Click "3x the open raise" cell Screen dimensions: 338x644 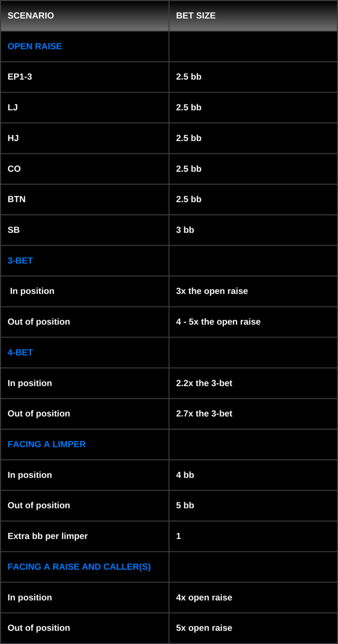tap(212, 291)
